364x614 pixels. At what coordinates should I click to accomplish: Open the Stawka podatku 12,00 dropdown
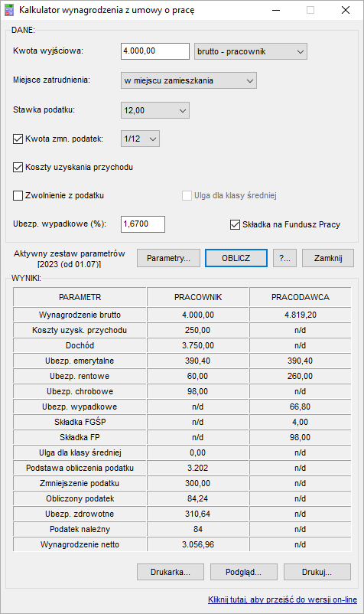pos(155,110)
